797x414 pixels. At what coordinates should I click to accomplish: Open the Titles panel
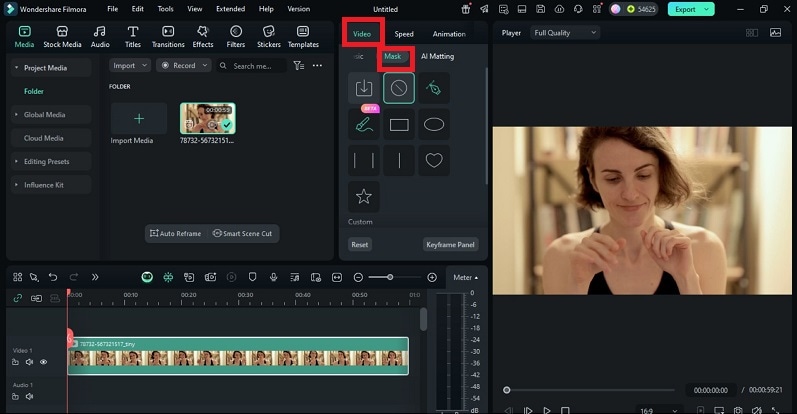[133, 37]
